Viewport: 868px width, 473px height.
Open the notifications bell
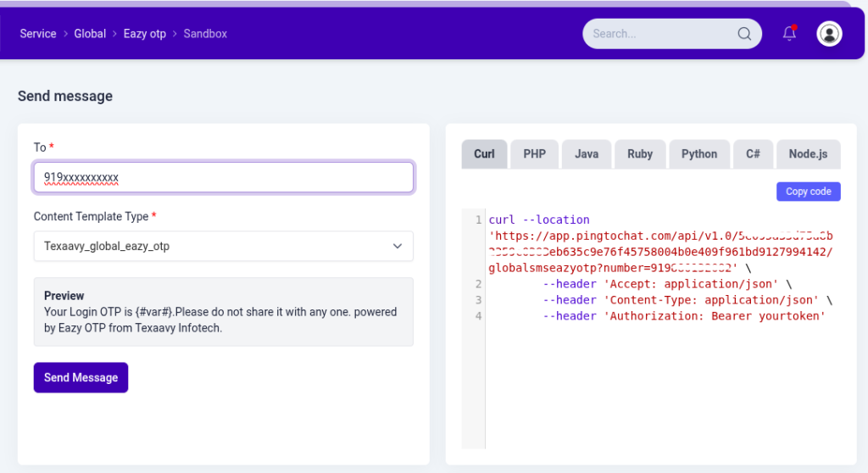point(789,34)
